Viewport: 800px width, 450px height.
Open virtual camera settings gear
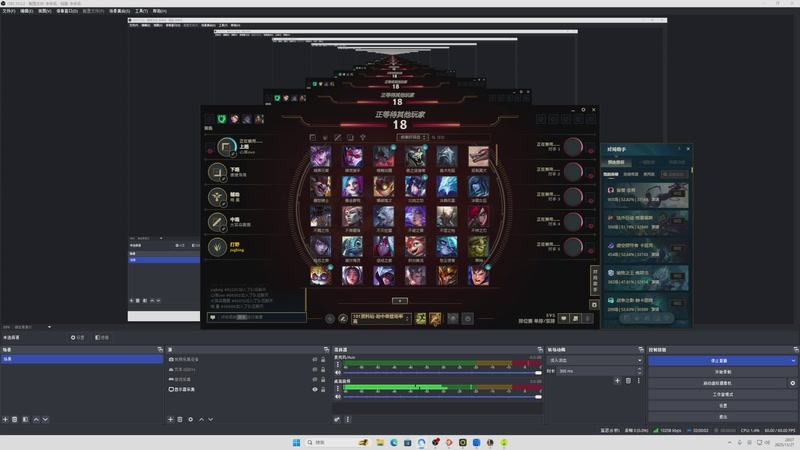[792, 383]
